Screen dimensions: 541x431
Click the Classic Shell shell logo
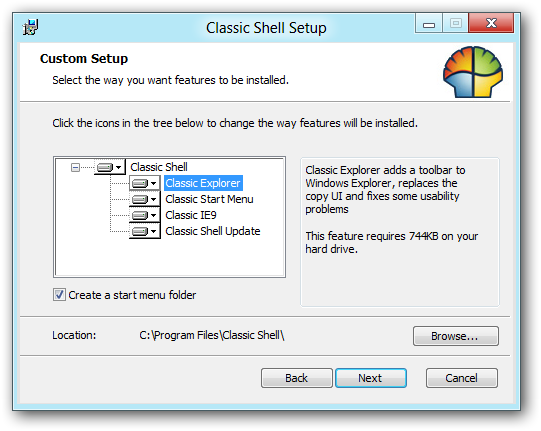473,72
